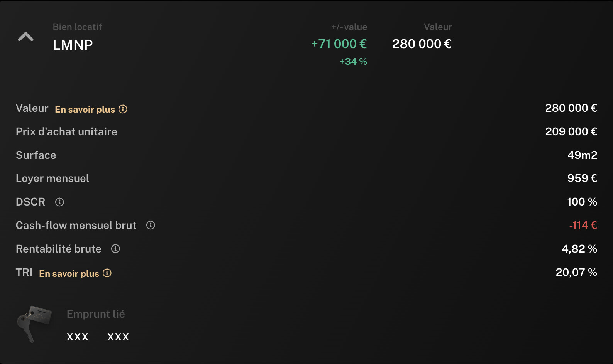
Task: Open 'En savoir plus' link for TRI
Action: (69, 274)
